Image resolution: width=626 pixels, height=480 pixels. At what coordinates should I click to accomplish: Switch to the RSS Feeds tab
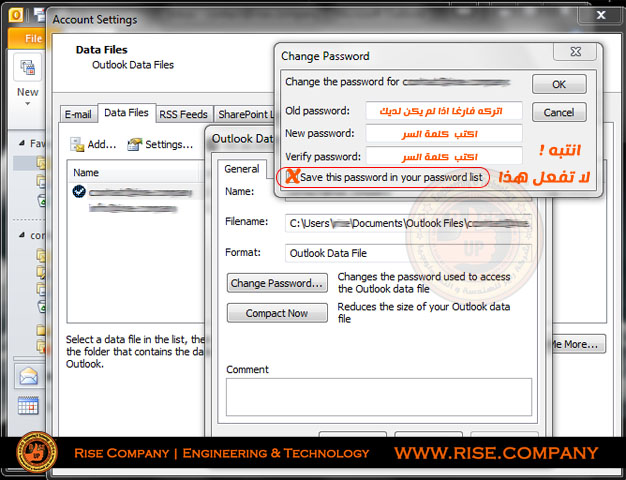coord(183,115)
